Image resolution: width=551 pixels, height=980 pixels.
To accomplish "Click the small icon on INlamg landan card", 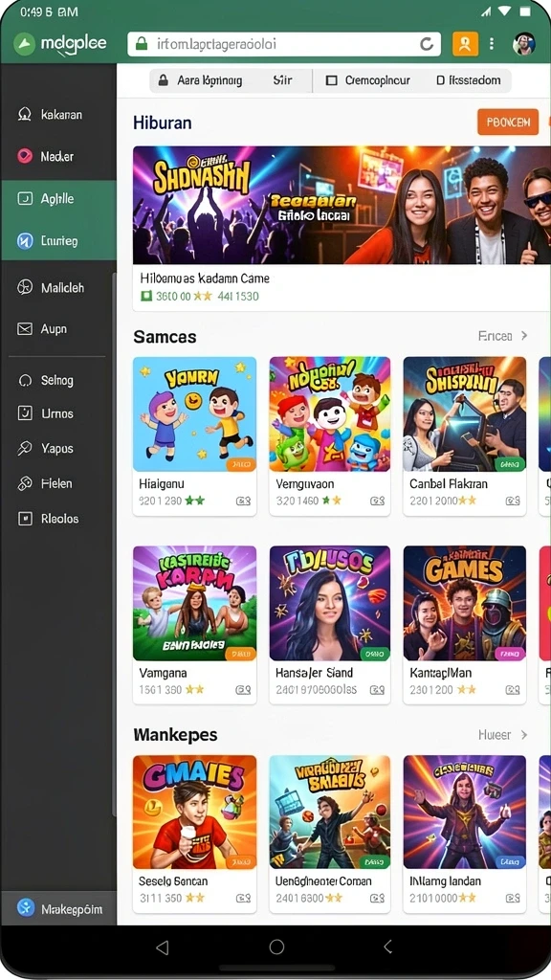I will click(x=513, y=898).
